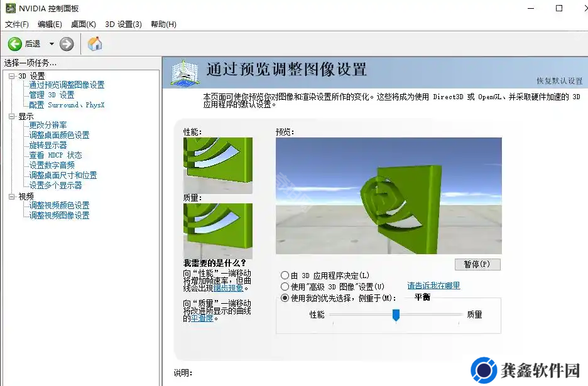Viewport: 588px width, 386px height.
Task: Click the large 3D preview image
Action: click(x=388, y=196)
